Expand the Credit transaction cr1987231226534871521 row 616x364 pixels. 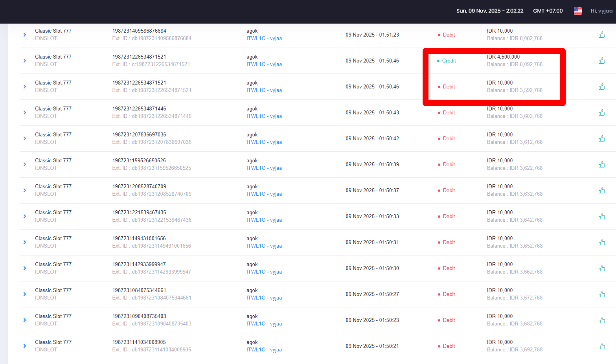pyautogui.click(x=25, y=61)
